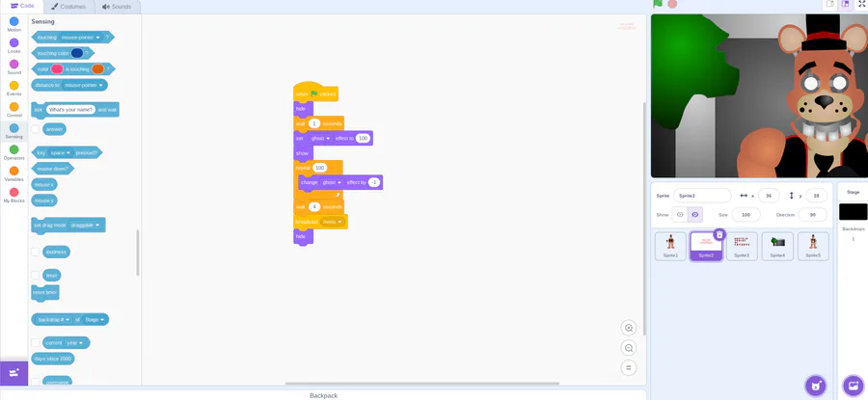
Task: Open the Operators blocks category
Action: (14, 152)
